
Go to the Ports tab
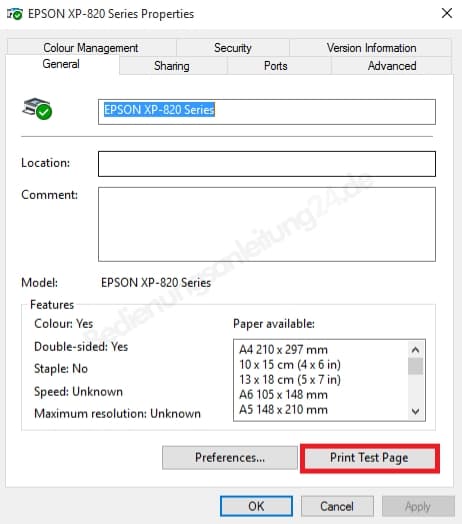tap(276, 66)
